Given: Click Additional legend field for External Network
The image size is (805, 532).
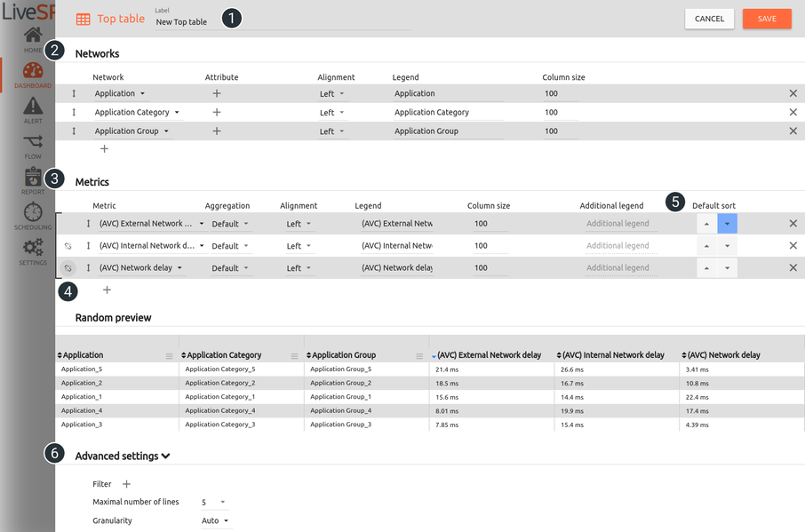Looking at the screenshot, I should pos(621,224).
